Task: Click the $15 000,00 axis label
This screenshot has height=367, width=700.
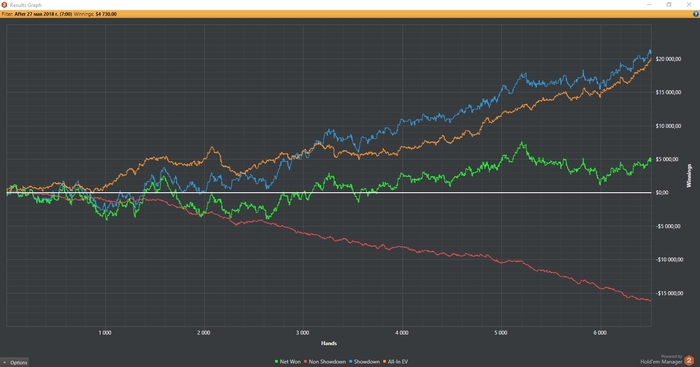Action: coord(668,92)
